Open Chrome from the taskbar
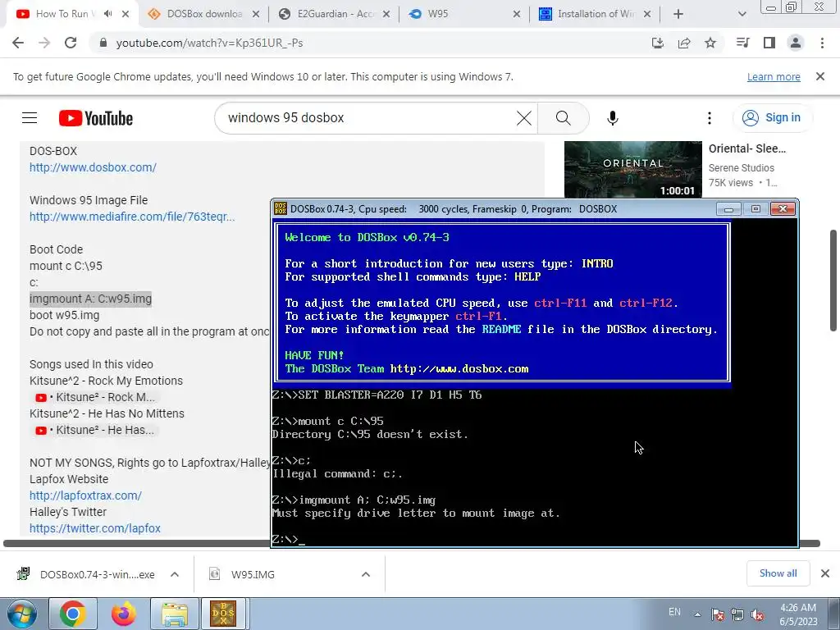The height and width of the screenshot is (630, 840). [72, 614]
